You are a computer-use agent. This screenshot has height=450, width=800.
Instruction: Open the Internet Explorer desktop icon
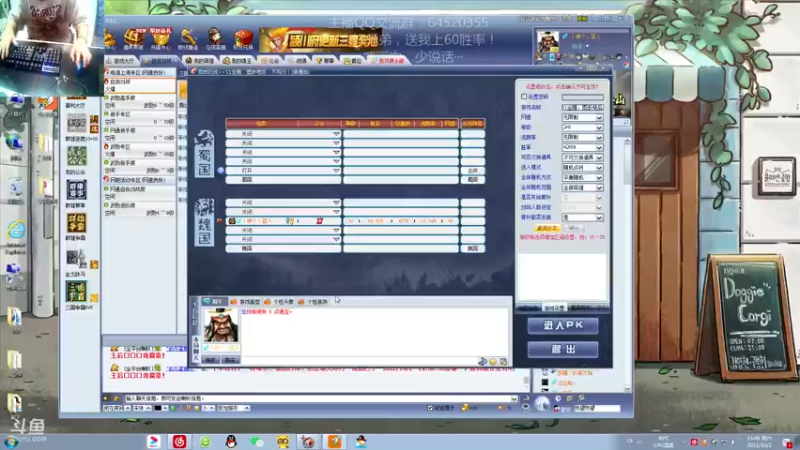click(x=16, y=231)
